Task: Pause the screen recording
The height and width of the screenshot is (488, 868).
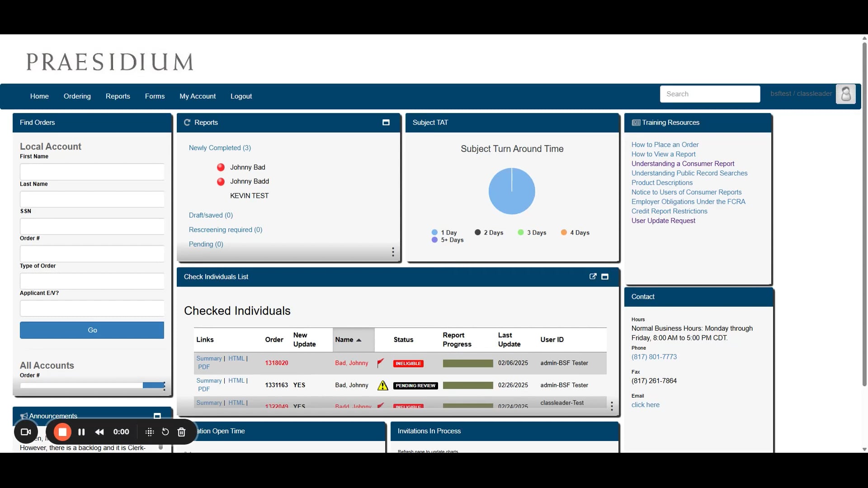Action: (81, 432)
